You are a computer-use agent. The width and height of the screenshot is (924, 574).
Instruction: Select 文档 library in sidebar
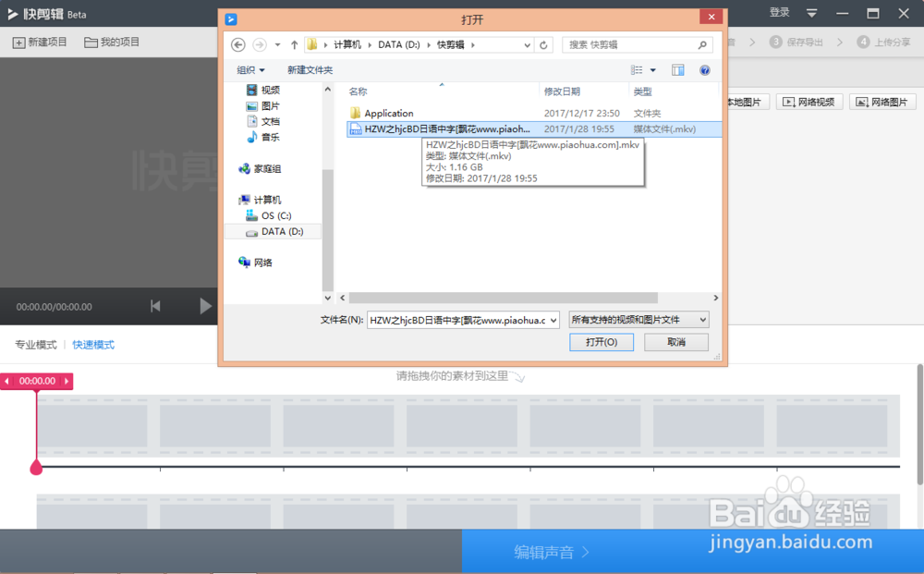(262, 121)
